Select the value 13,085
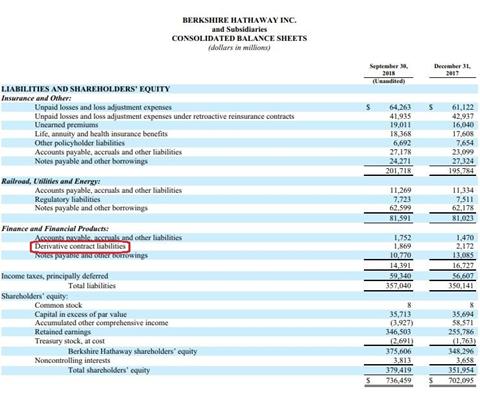 463,255
